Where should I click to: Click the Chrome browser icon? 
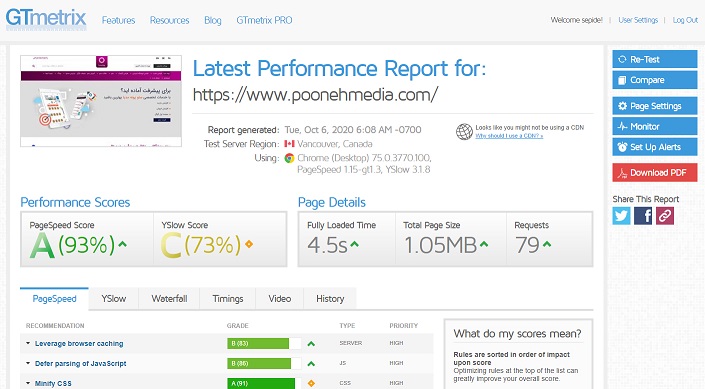tap(290, 158)
